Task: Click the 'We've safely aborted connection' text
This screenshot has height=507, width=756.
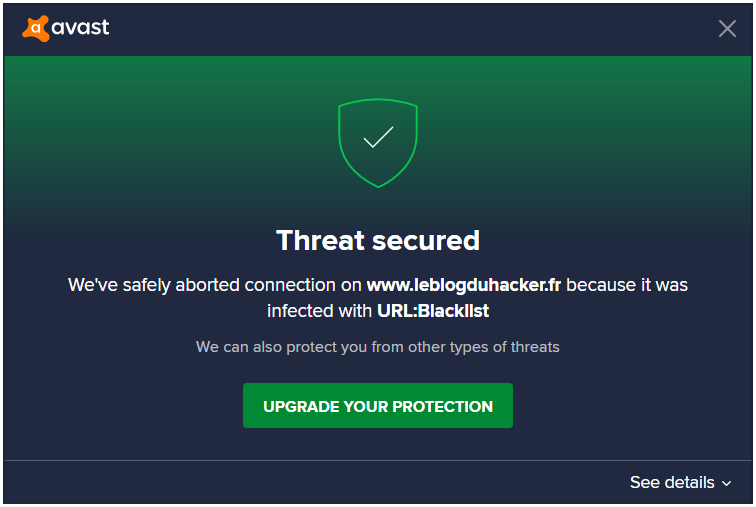Action: (215, 285)
